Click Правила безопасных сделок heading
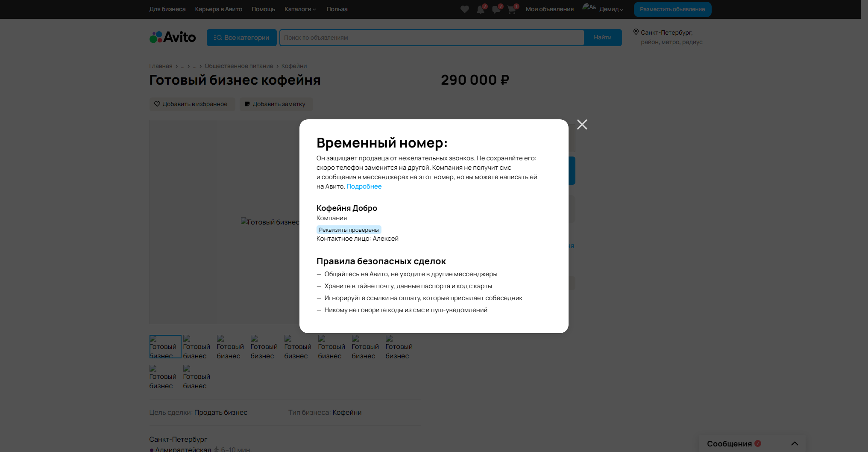 (381, 261)
